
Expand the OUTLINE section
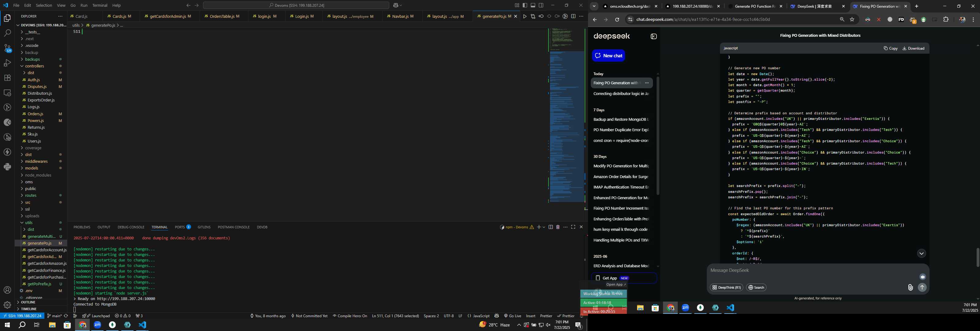click(x=41, y=302)
